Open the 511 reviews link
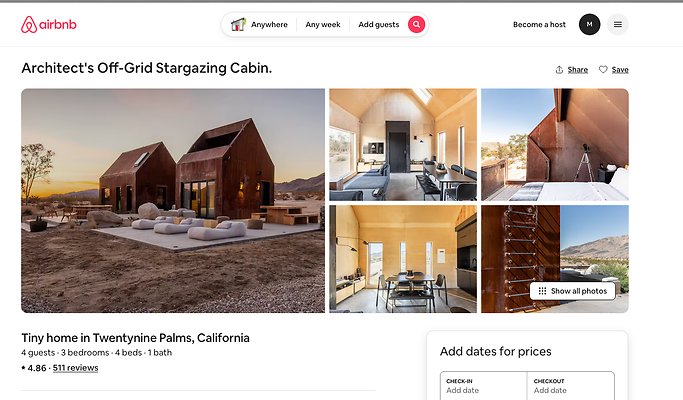Image resolution: width=683 pixels, height=400 pixels. point(75,368)
